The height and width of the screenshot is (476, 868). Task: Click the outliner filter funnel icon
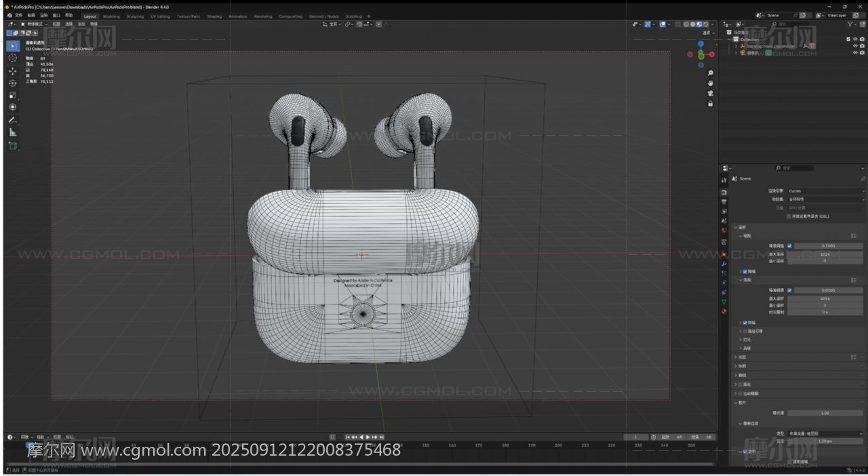[851, 24]
